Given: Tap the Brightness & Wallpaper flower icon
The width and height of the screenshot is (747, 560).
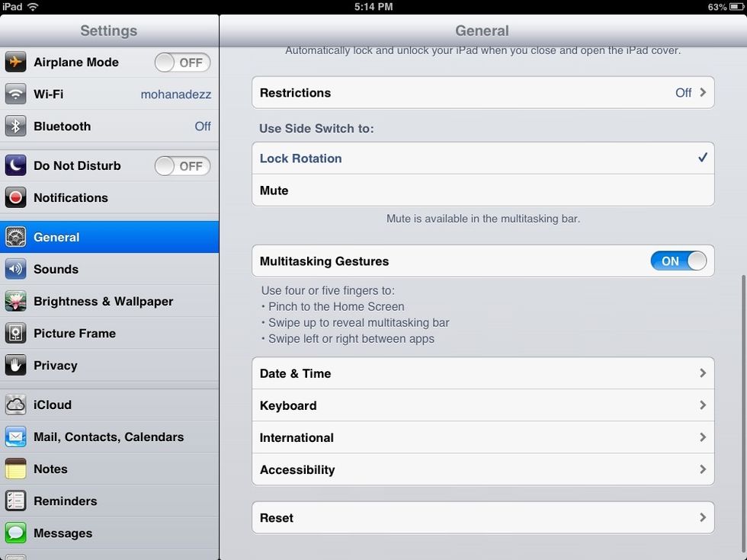Looking at the screenshot, I should 15,302.
